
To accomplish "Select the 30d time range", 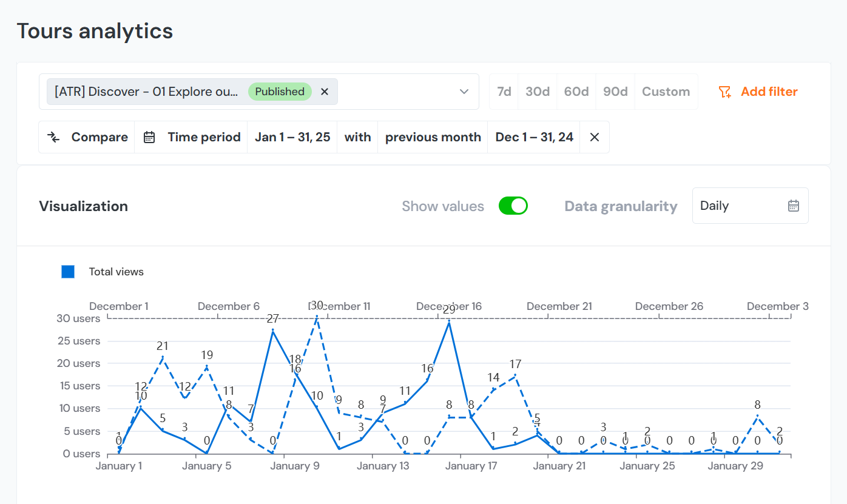I will point(538,92).
